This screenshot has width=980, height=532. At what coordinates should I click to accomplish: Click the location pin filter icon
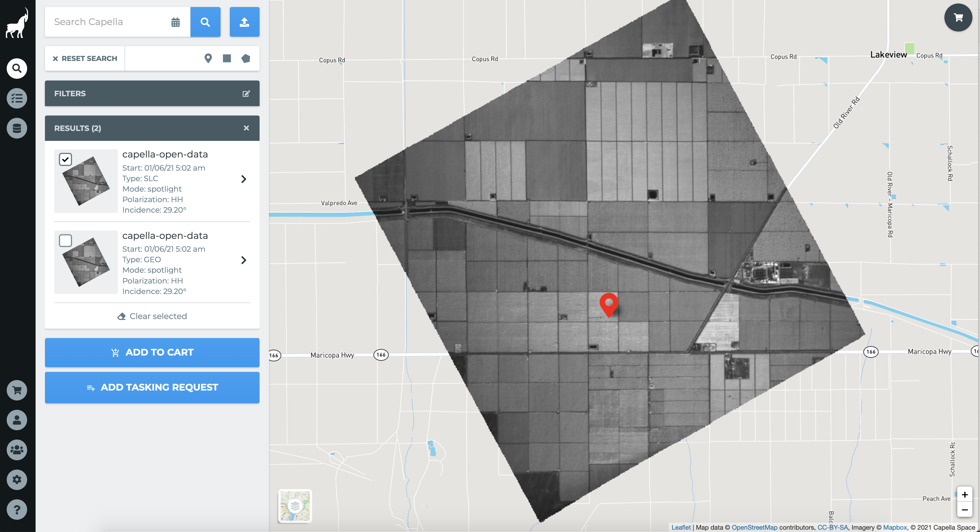208,58
